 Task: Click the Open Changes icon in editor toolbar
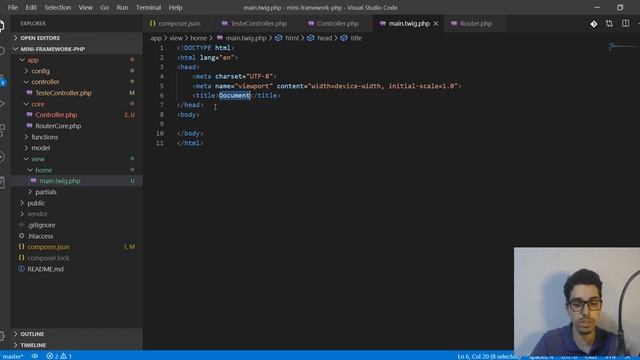pyautogui.click(x=609, y=24)
